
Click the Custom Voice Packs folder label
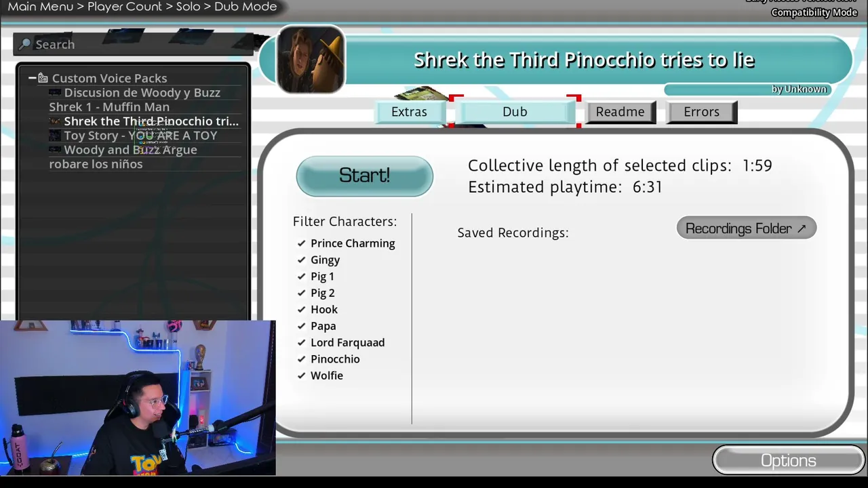[109, 78]
